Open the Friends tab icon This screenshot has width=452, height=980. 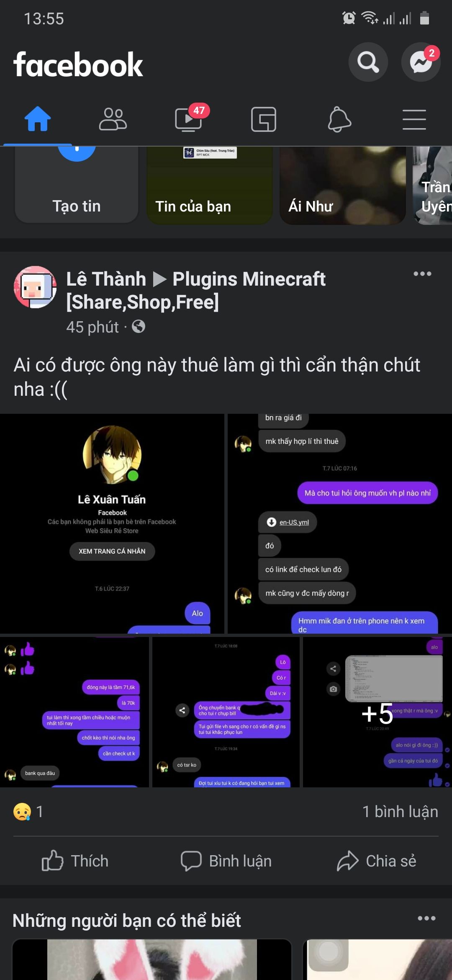(113, 119)
